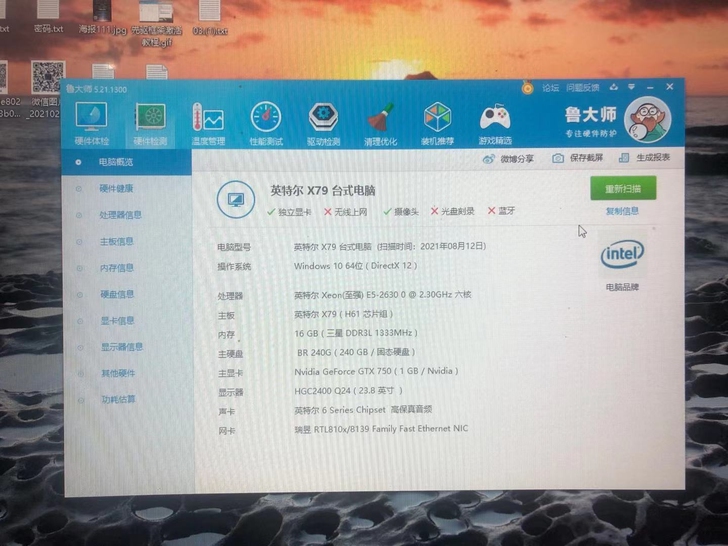Click the 独立显卡 check status
The image size is (728, 546).
(x=289, y=212)
